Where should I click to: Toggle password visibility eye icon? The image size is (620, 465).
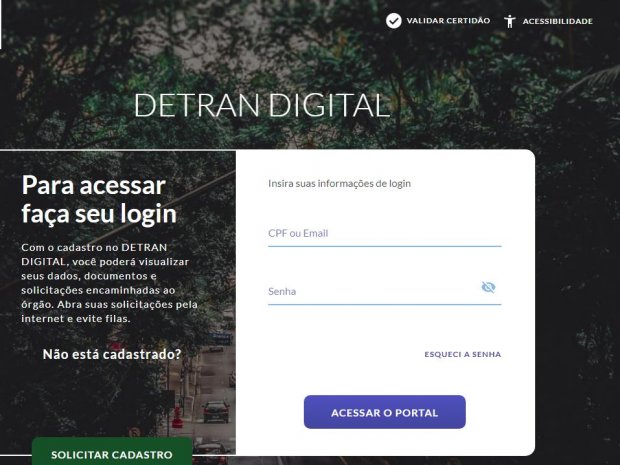[x=488, y=287]
